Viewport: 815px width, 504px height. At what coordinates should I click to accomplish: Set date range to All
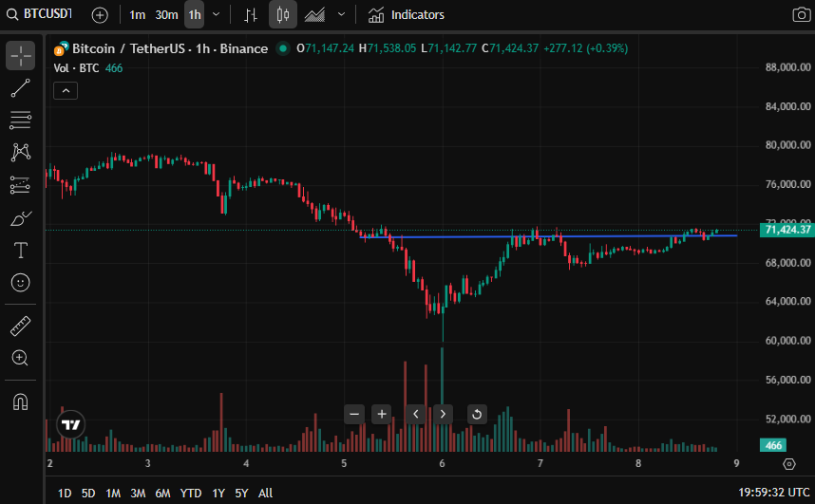265,493
